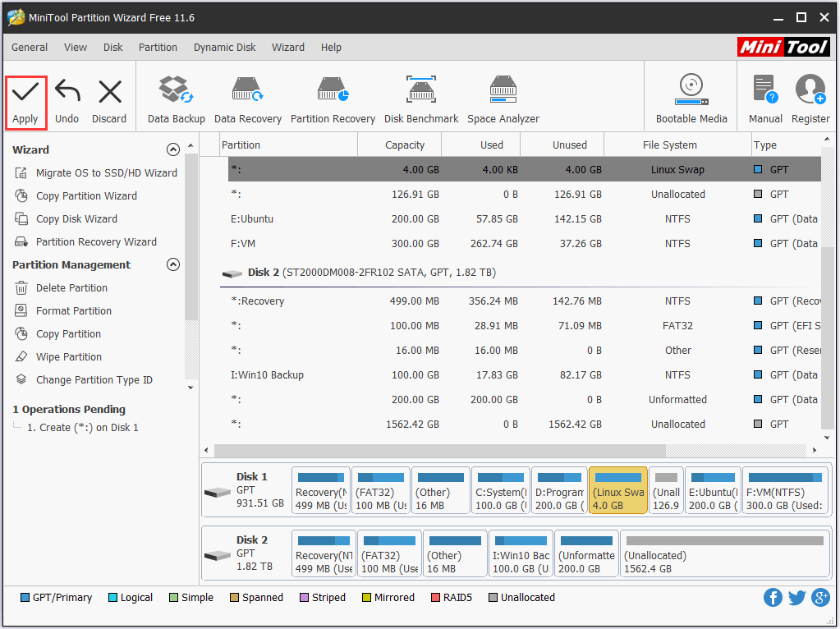Image resolution: width=840 pixels, height=629 pixels.
Task: Launch Copy Partition Wizard
Action: (x=76, y=196)
